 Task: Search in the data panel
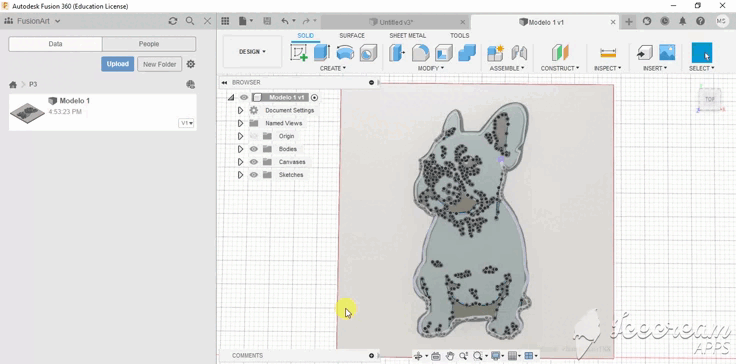click(x=190, y=21)
